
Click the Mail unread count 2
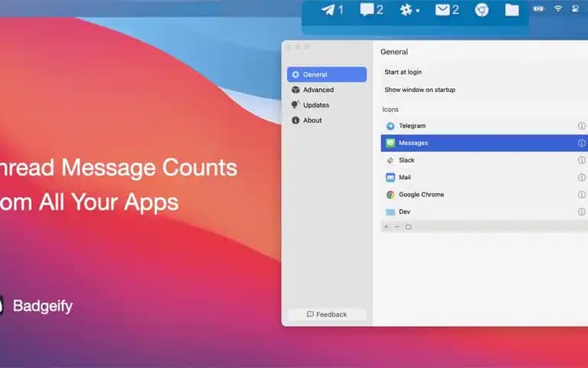pyautogui.click(x=456, y=10)
